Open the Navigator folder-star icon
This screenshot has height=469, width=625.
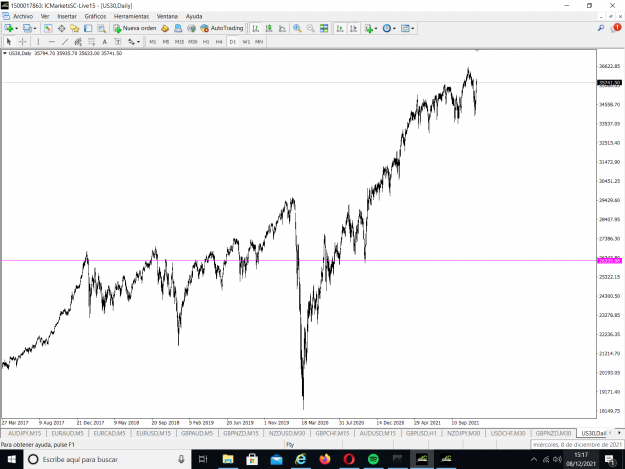click(x=75, y=28)
